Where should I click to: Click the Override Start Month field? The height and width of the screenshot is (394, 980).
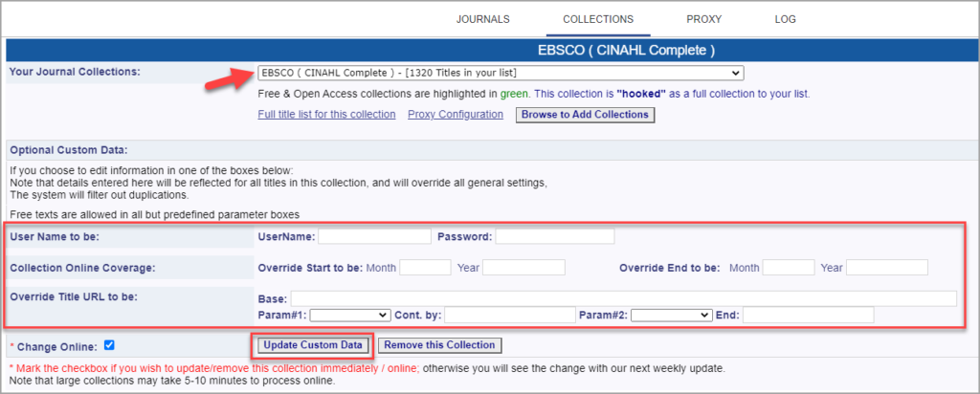pyautogui.click(x=425, y=267)
